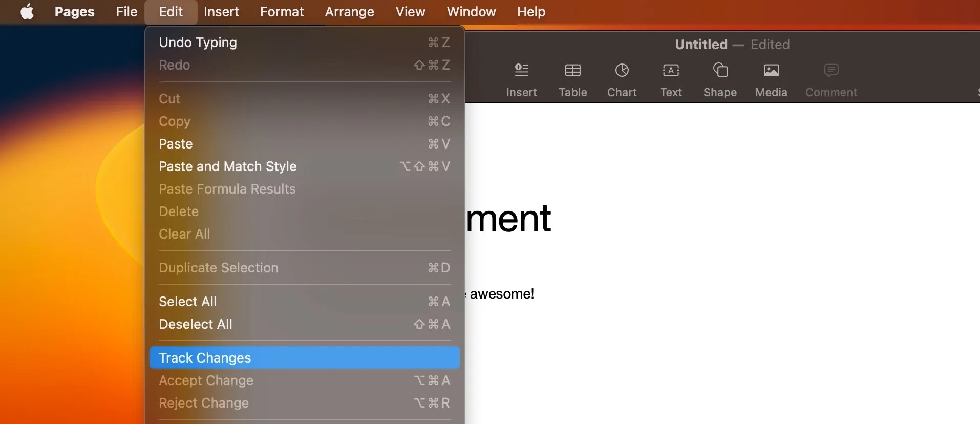The height and width of the screenshot is (424, 980).
Task: Add a Table from the toolbar
Action: click(572, 80)
